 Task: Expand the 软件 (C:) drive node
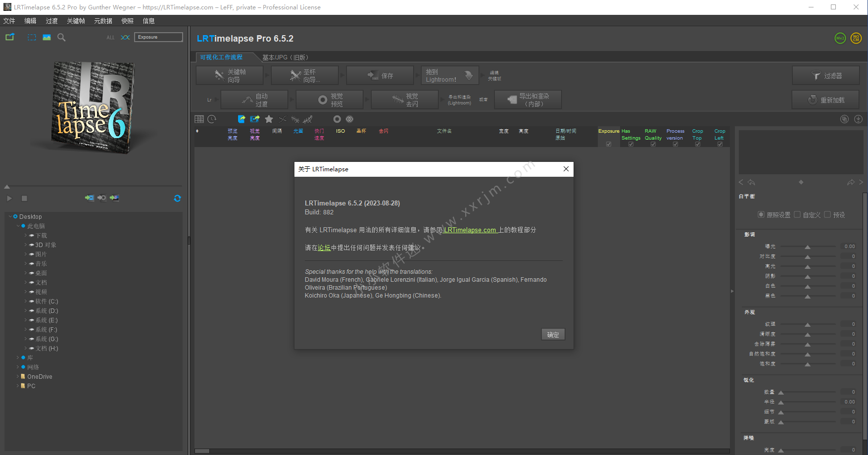pos(26,302)
